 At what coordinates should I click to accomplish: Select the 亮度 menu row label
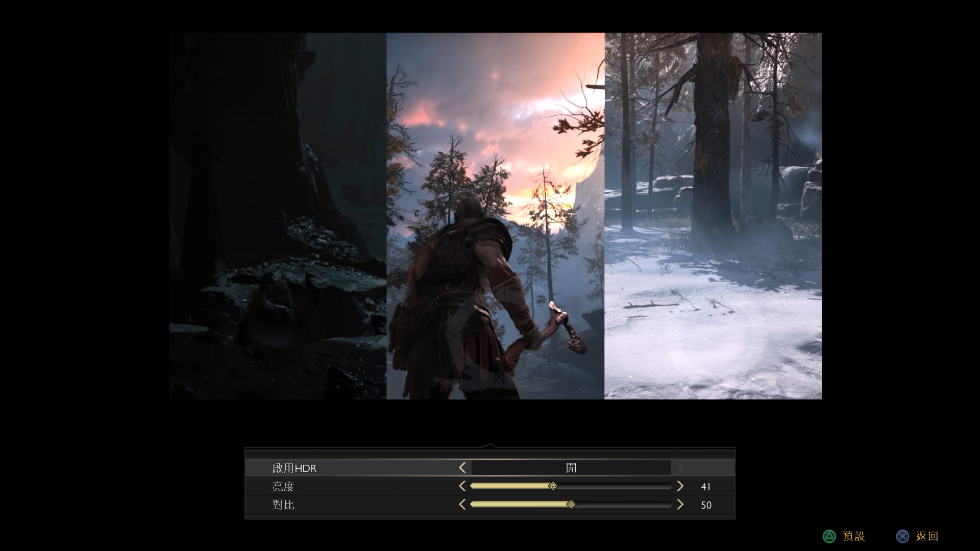[283, 486]
